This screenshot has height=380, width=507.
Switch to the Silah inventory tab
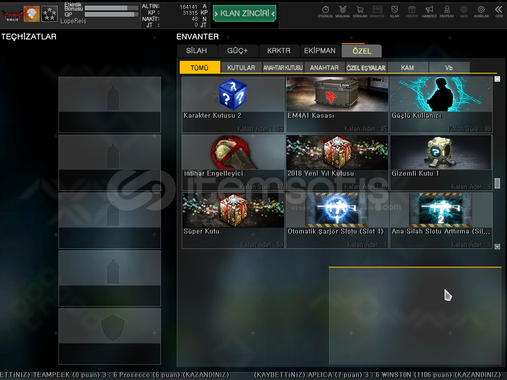[x=197, y=51]
